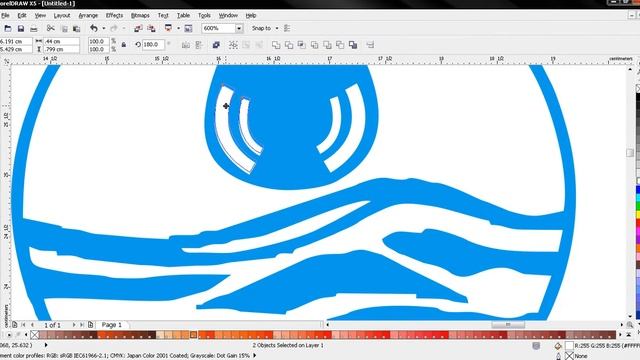Toggle the lock ratio padlock

pos(124,45)
